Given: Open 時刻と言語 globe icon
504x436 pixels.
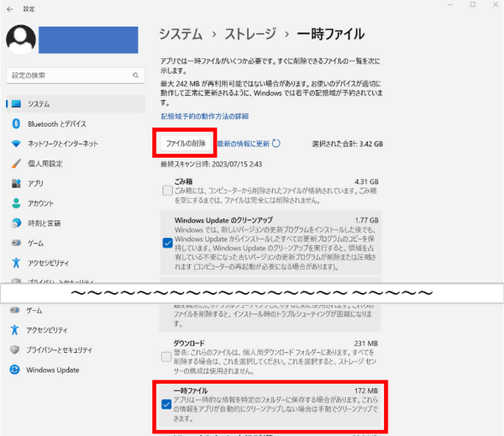Looking at the screenshot, I should [x=16, y=223].
